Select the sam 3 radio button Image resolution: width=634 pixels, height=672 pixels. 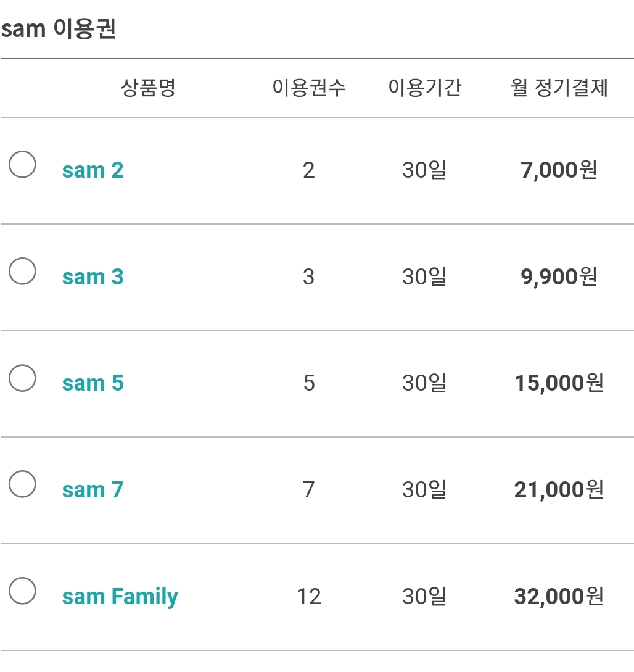(x=22, y=271)
